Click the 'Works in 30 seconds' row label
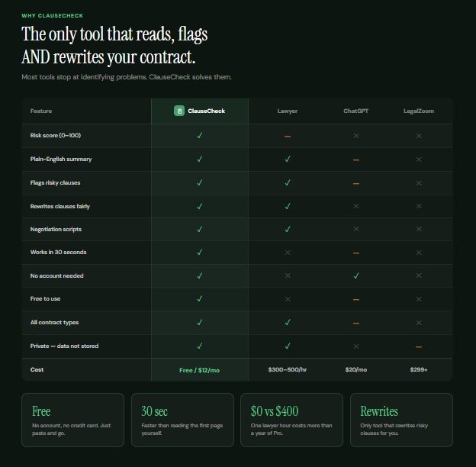This screenshot has height=467, width=476. (58, 253)
